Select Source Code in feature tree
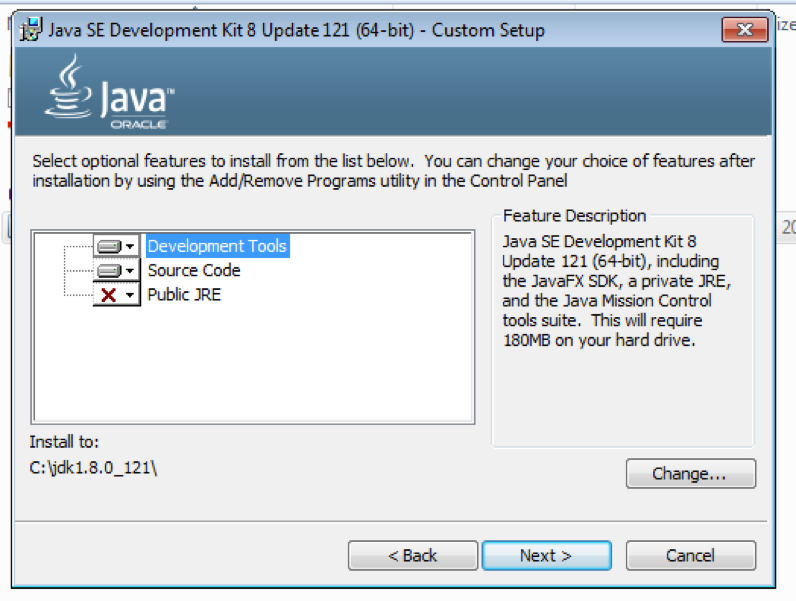Viewport: 796px width, 601px height. tap(194, 271)
